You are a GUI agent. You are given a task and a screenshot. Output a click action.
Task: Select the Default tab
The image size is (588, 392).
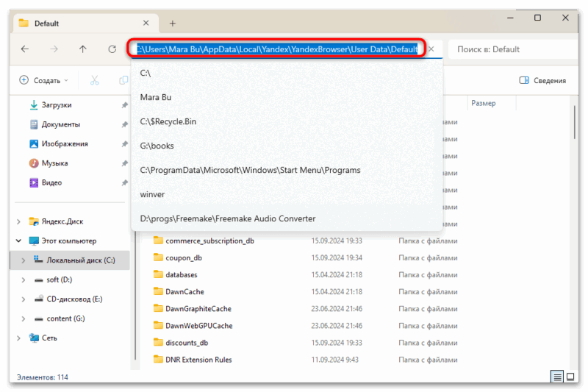(x=86, y=24)
